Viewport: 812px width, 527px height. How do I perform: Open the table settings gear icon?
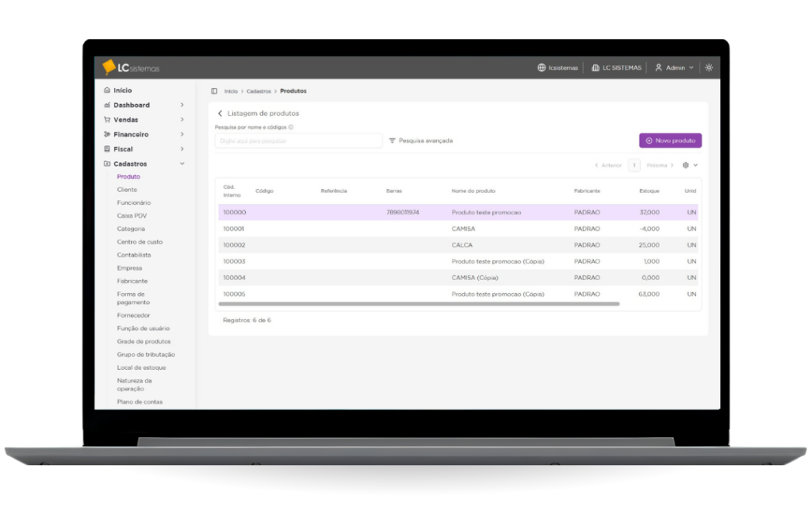[687, 165]
